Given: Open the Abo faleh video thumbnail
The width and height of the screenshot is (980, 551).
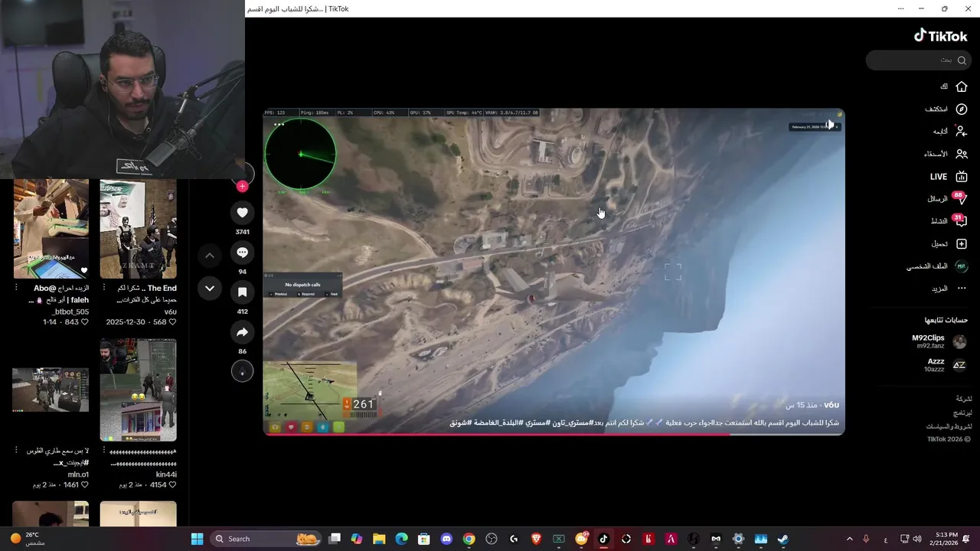Looking at the screenshot, I should tap(51, 229).
